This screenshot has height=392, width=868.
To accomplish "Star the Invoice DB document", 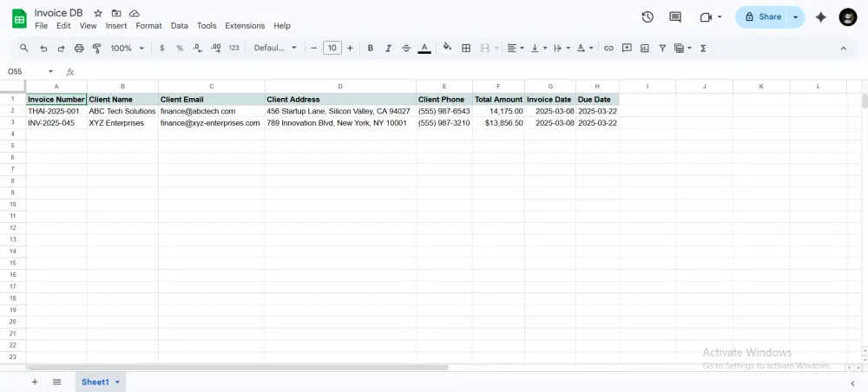I will [x=98, y=13].
